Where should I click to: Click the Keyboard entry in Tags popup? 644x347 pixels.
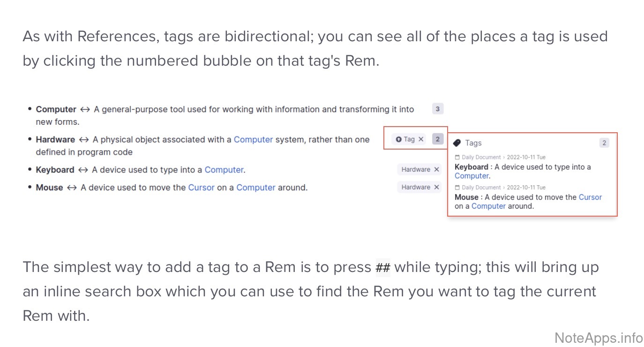click(x=472, y=167)
